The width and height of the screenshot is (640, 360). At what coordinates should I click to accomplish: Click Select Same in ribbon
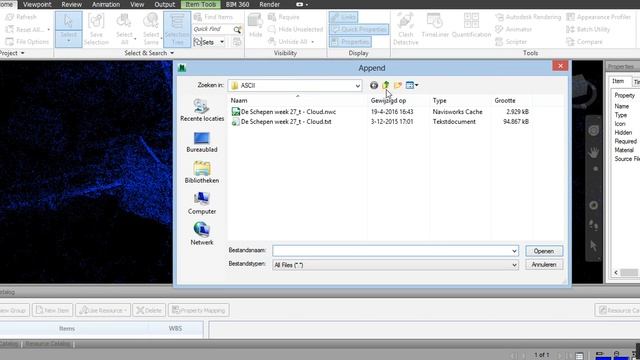click(151, 29)
